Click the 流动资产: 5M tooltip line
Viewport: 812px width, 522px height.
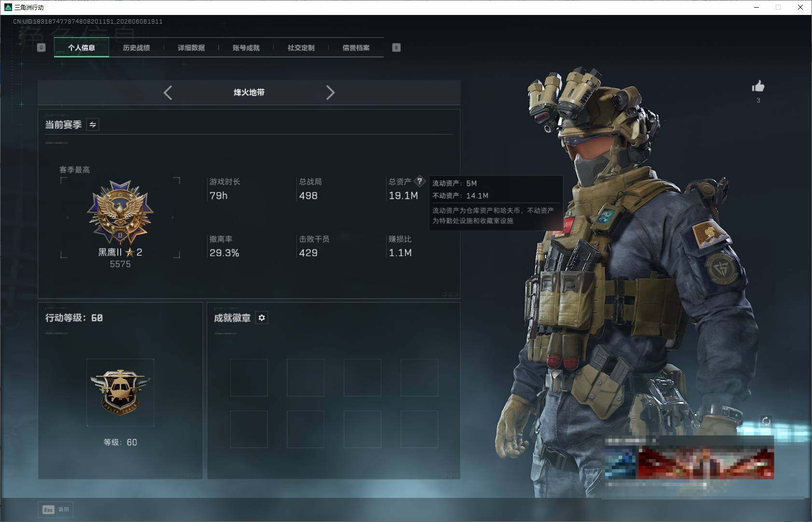(454, 183)
